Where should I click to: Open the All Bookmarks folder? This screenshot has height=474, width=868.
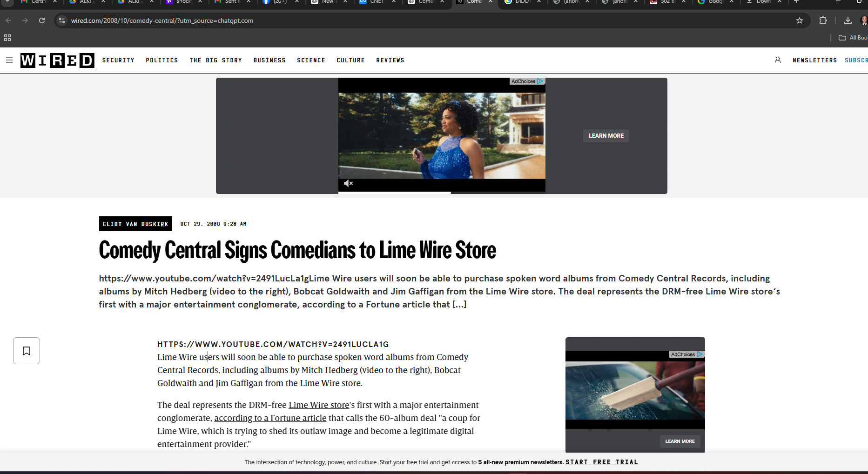click(853, 38)
